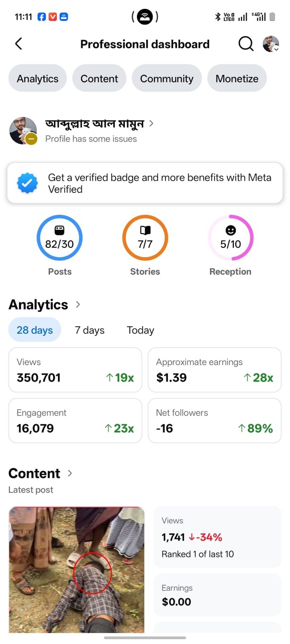Screen dimensions: 290x644
Task: Switch analytics to 7 days
Action: [x=89, y=330]
